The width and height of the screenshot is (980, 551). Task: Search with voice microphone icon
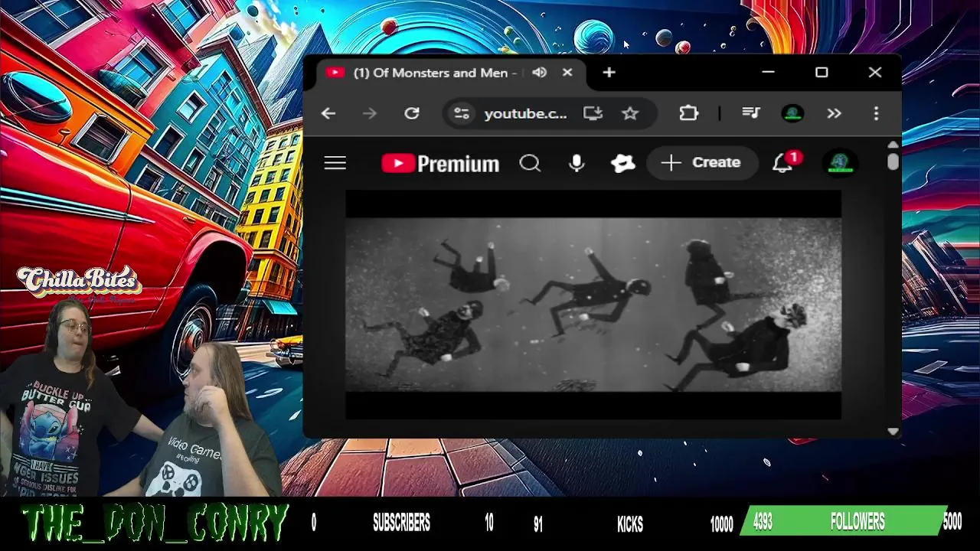577,163
